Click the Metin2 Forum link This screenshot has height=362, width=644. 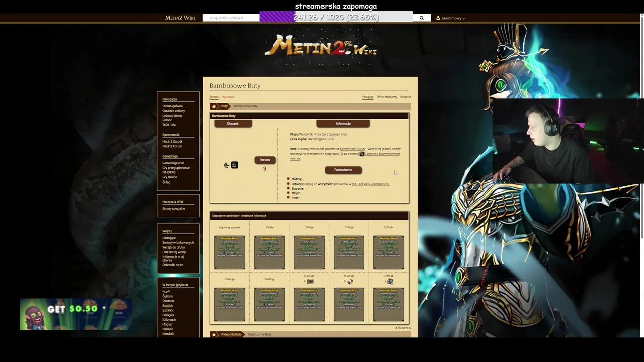click(x=172, y=146)
